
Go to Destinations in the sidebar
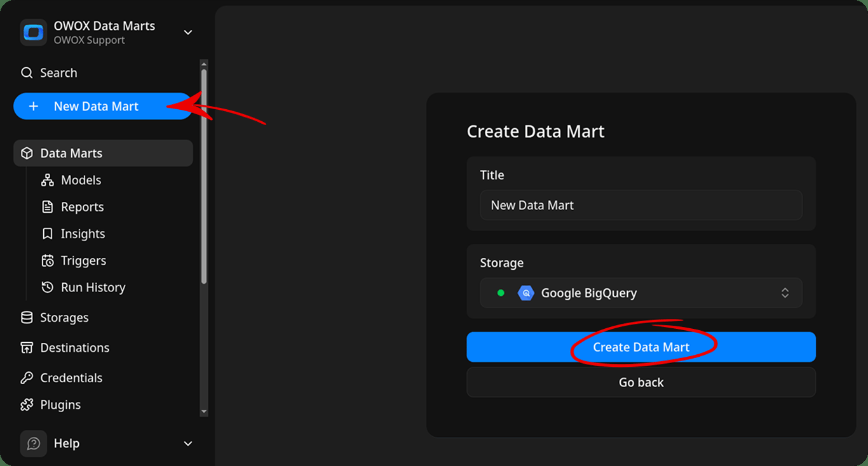74,348
